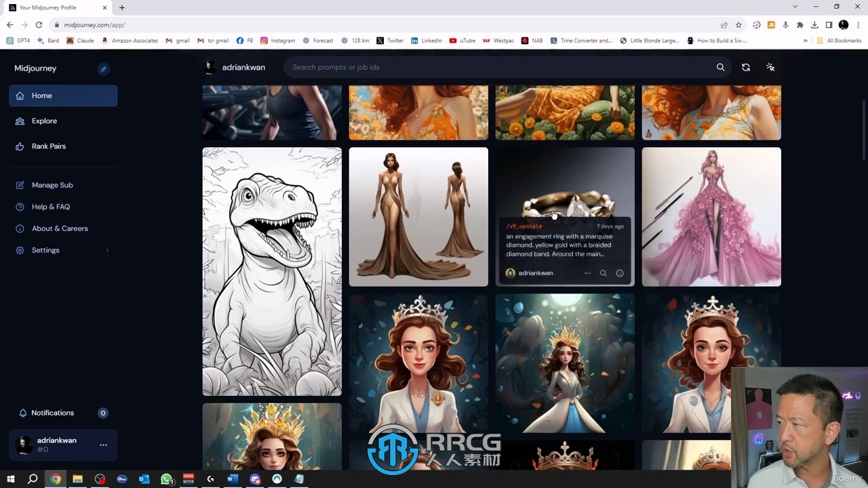Open the LinkedIn bookmark
Screen dimensions: 868x488
[x=427, y=41]
